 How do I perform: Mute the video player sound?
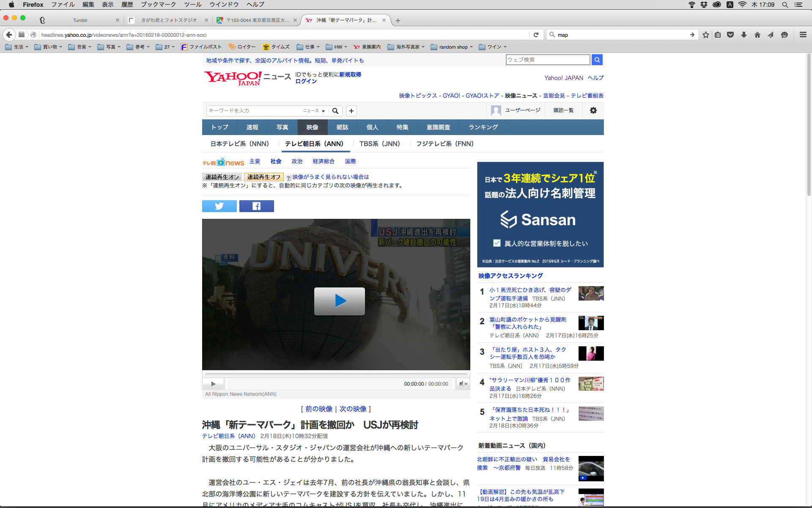[463, 384]
